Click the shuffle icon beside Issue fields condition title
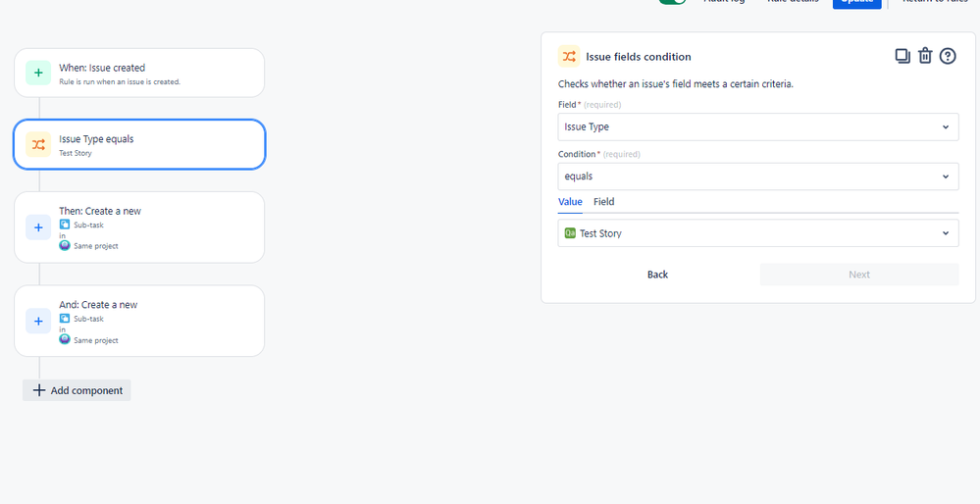Screen dimensions: 980x504 [569, 56]
